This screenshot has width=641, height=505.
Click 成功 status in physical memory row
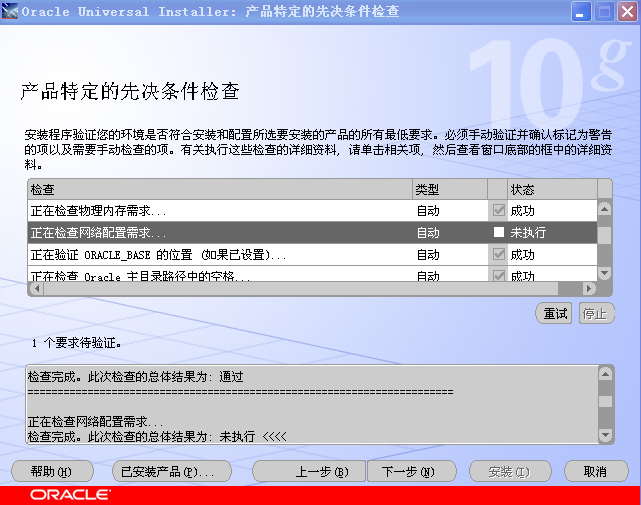522,211
